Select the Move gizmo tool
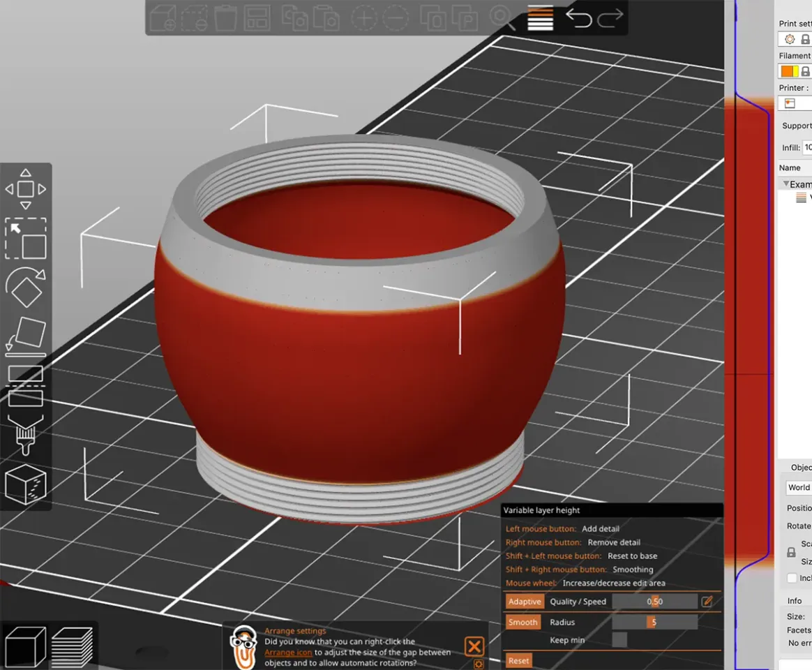Viewport: 812px width, 670px height. point(25,189)
